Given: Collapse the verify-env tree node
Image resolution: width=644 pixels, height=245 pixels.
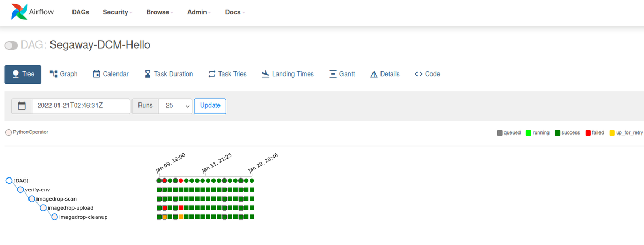Looking at the screenshot, I should tap(20, 190).
